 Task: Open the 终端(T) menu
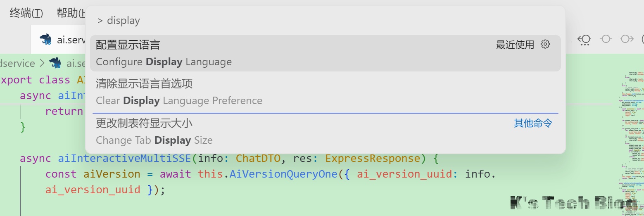(x=26, y=13)
